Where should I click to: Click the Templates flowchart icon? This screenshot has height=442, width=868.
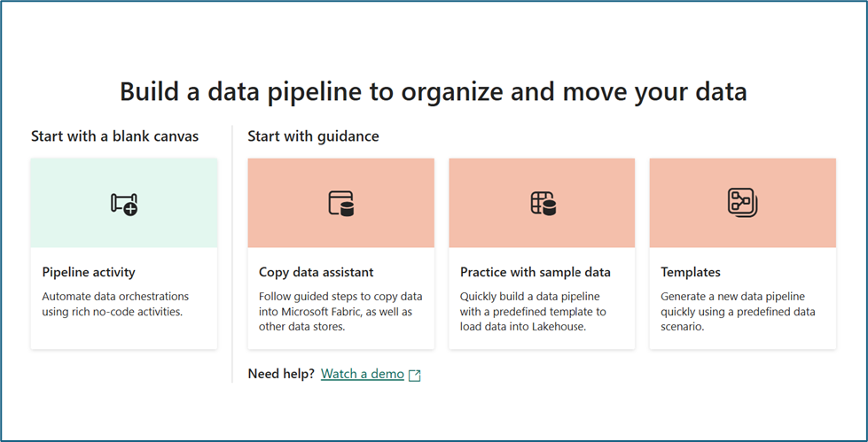pos(743,203)
